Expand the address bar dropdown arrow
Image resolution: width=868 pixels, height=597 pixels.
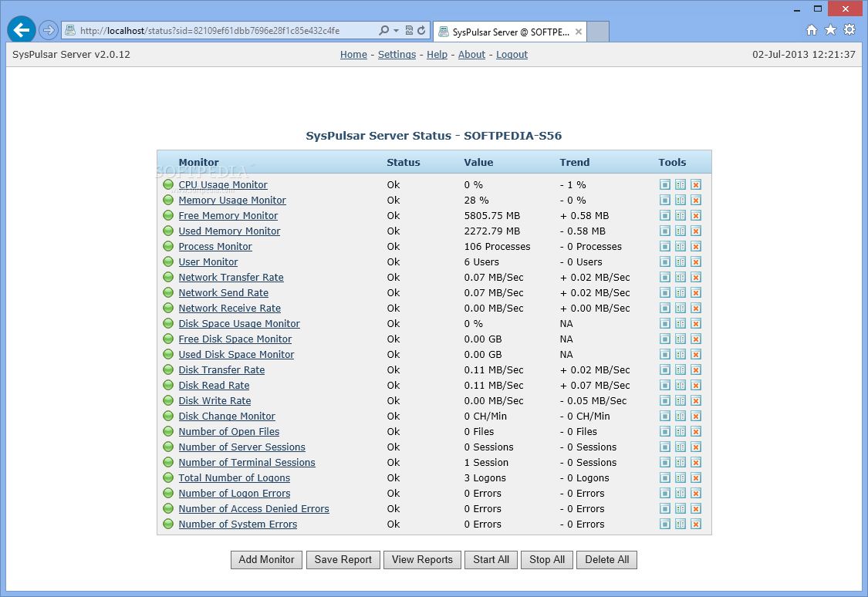(397, 30)
